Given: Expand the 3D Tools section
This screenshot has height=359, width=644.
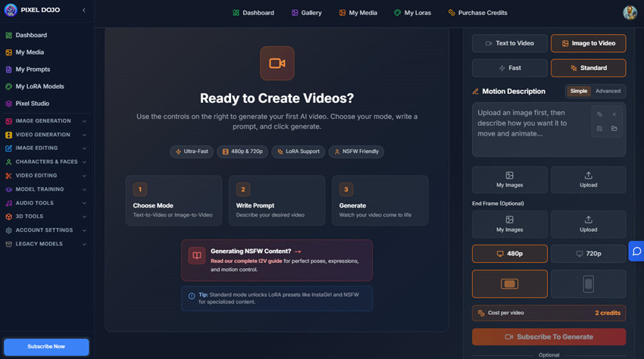Looking at the screenshot, I should [45, 217].
